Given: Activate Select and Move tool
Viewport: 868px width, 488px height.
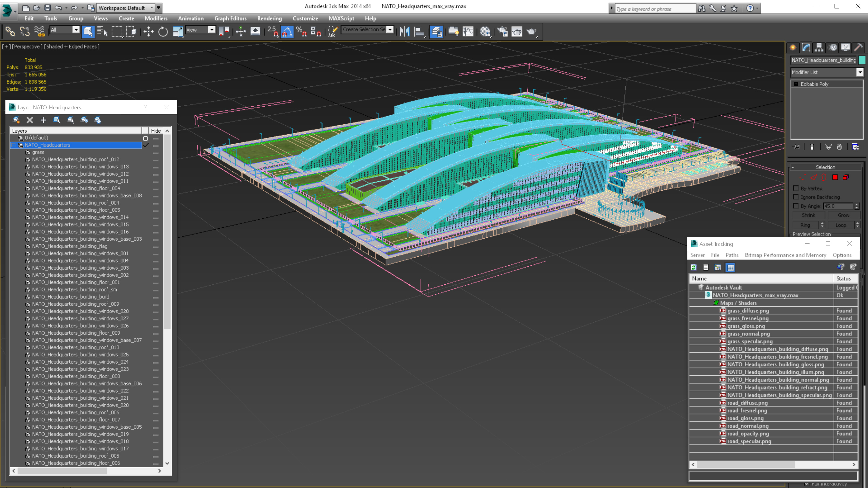Looking at the screenshot, I should coord(149,31).
